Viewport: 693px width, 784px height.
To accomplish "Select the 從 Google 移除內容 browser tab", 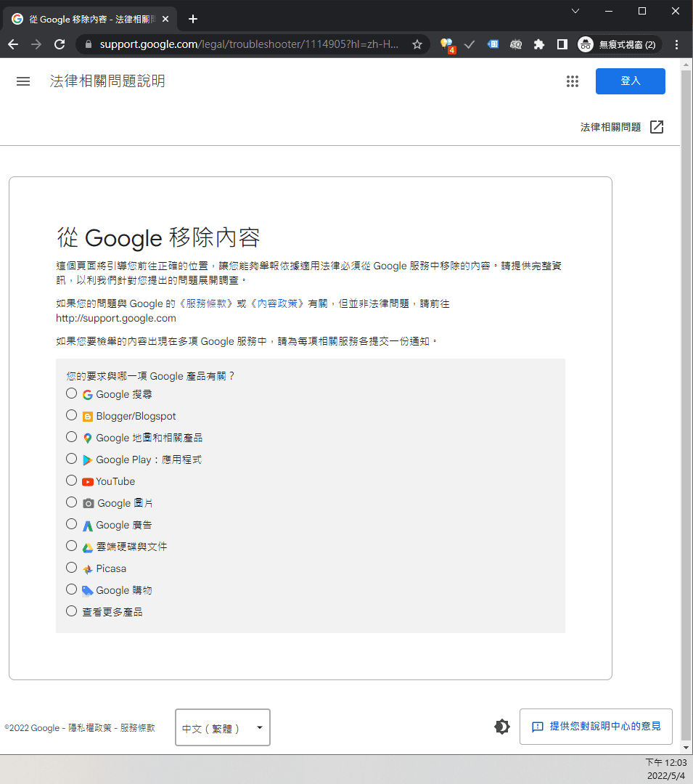I will [90, 19].
